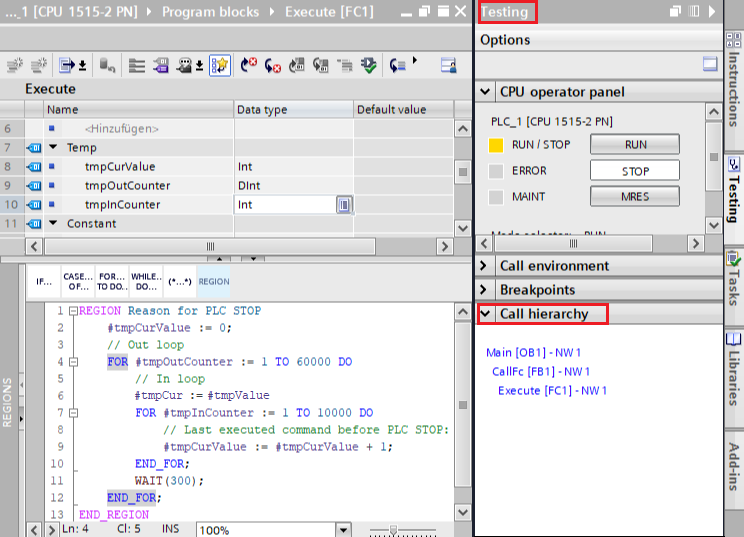
Task: Click the small black toolbar overflow arrow
Action: (x=415, y=60)
